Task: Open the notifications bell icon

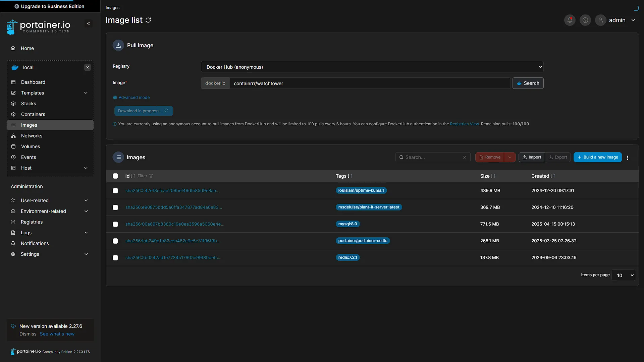Action: pos(570,20)
